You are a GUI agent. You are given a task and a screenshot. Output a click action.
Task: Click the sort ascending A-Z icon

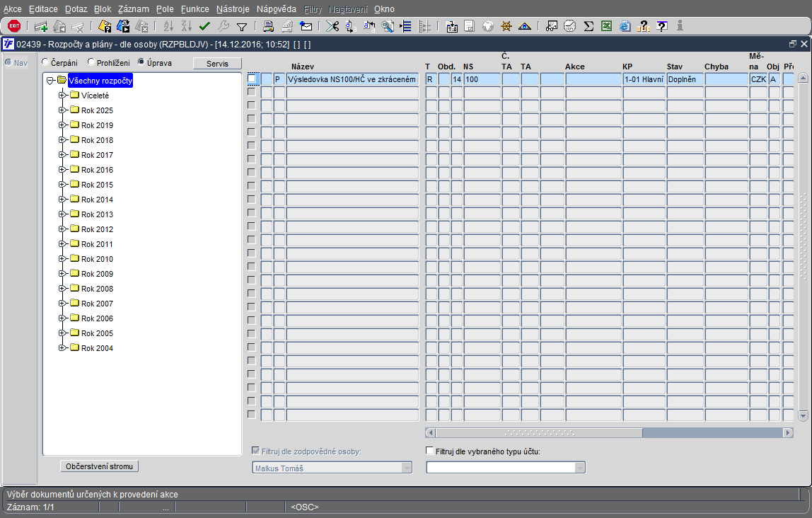168,26
